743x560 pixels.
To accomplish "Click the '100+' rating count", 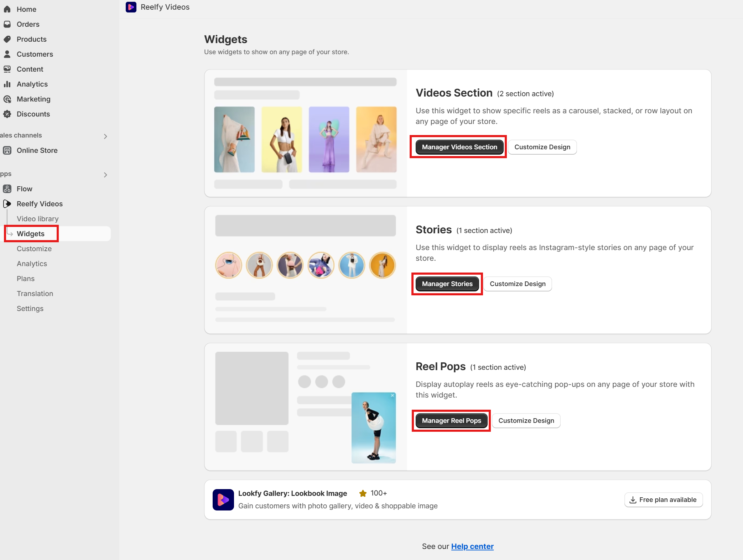I will pyautogui.click(x=379, y=493).
